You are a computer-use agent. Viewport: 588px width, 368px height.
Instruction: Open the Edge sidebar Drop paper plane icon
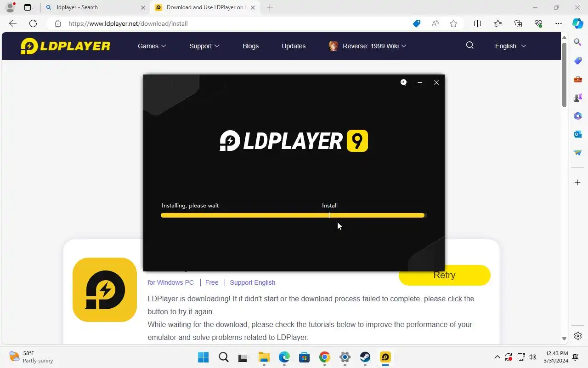click(578, 153)
